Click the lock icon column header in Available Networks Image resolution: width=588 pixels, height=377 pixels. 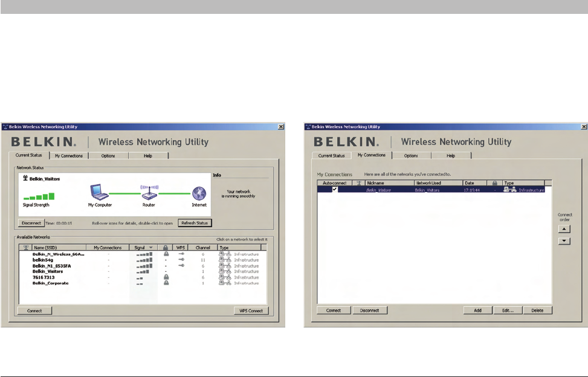coord(166,247)
